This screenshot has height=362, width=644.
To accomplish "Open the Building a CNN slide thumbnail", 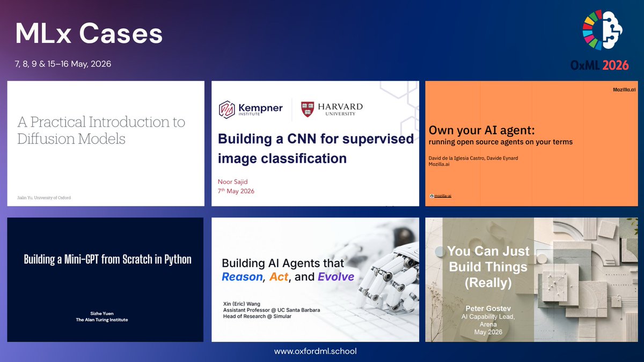I will (x=315, y=143).
